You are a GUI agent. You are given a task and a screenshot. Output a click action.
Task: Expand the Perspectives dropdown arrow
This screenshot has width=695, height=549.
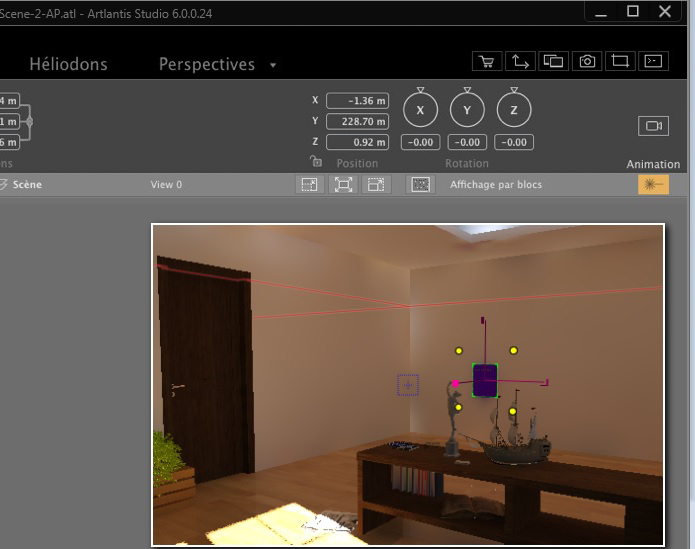[274, 65]
